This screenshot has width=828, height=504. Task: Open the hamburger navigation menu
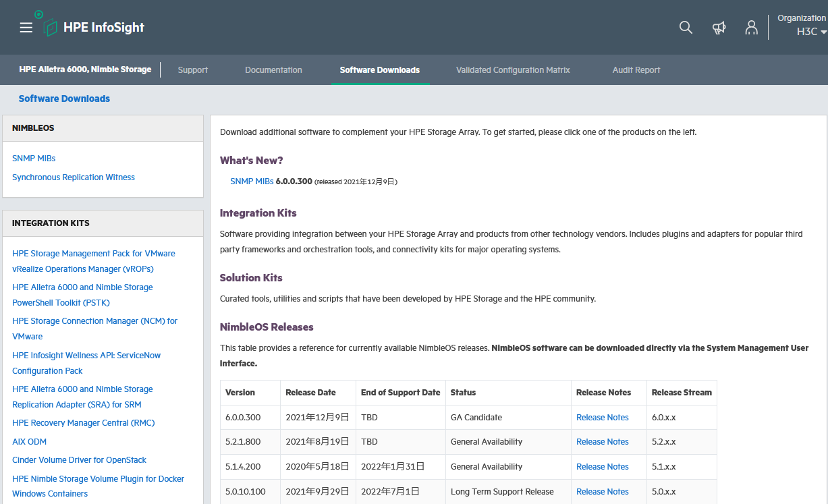tap(26, 28)
